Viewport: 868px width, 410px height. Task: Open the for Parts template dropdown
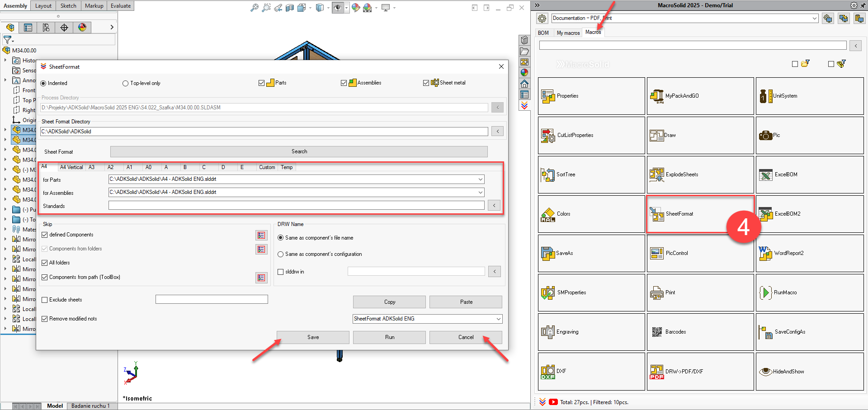[480, 179]
